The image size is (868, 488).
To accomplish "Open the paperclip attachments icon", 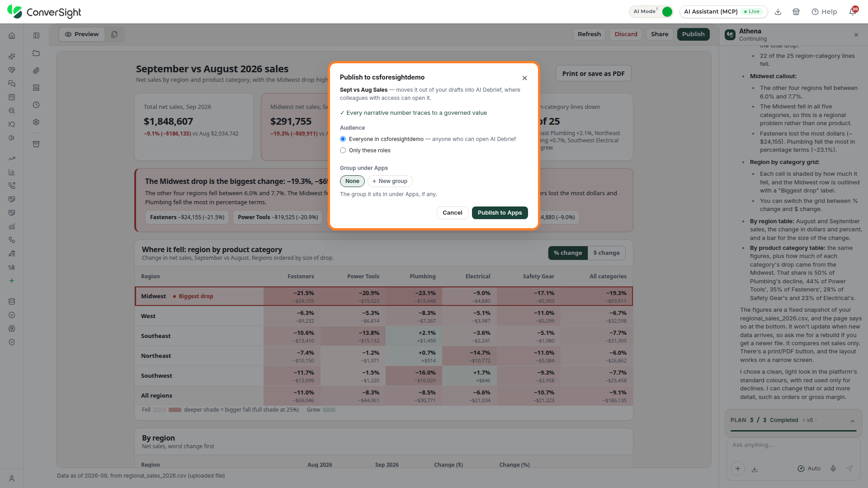I will point(36,70).
